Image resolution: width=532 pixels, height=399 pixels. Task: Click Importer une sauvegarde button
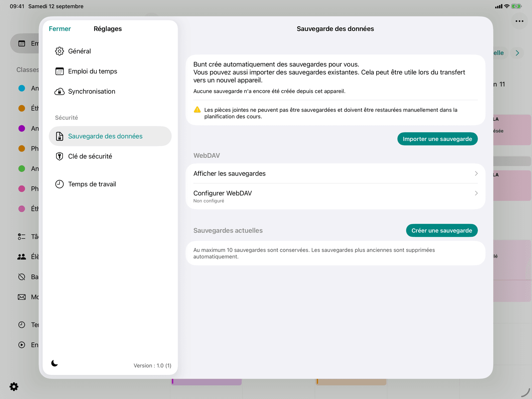tap(437, 139)
